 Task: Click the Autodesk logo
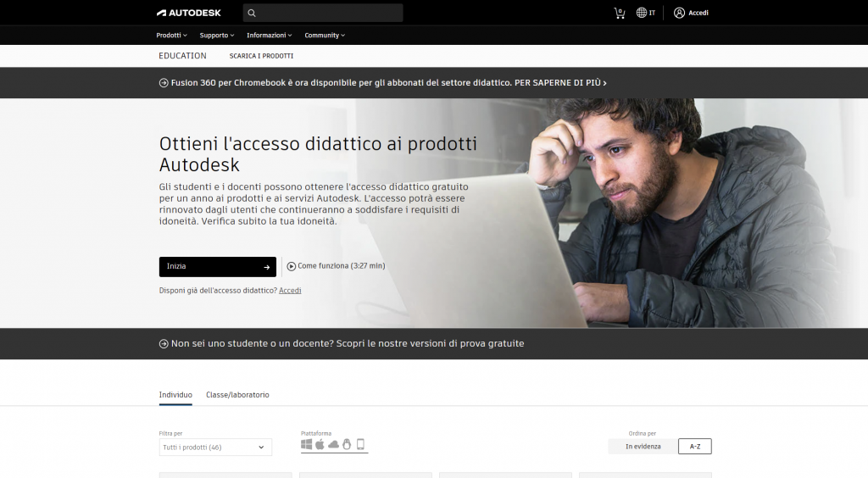pos(189,13)
